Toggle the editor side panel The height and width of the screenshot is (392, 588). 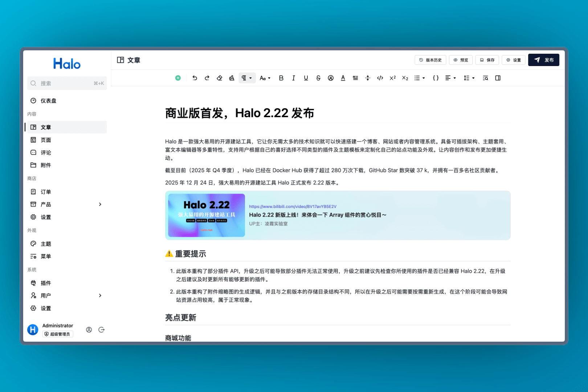click(x=498, y=78)
